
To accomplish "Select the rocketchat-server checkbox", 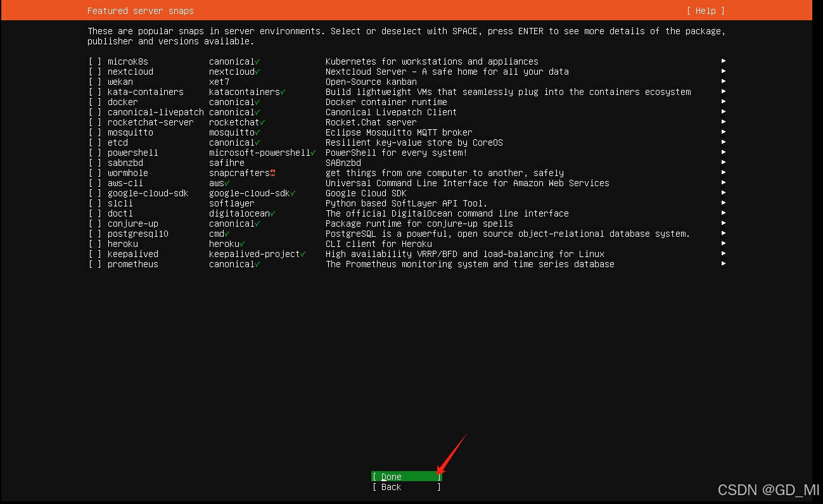I will pos(94,122).
